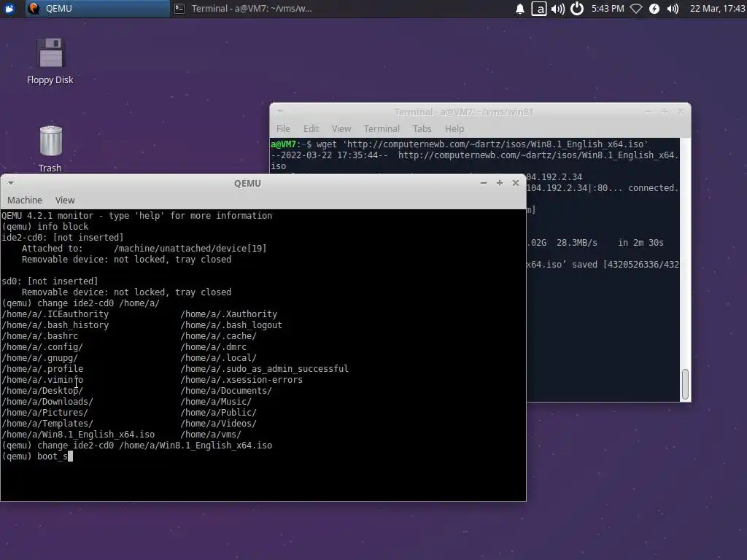747x560 pixels.
Task: Click '/home/a/Win8.1_English_x64.iso' in file listing
Action: point(78,435)
